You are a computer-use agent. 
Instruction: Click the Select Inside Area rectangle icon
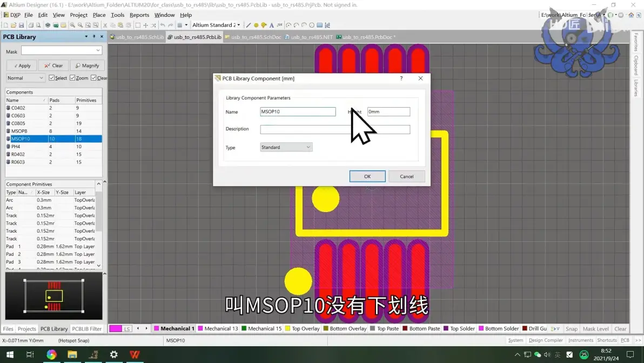[x=138, y=25]
